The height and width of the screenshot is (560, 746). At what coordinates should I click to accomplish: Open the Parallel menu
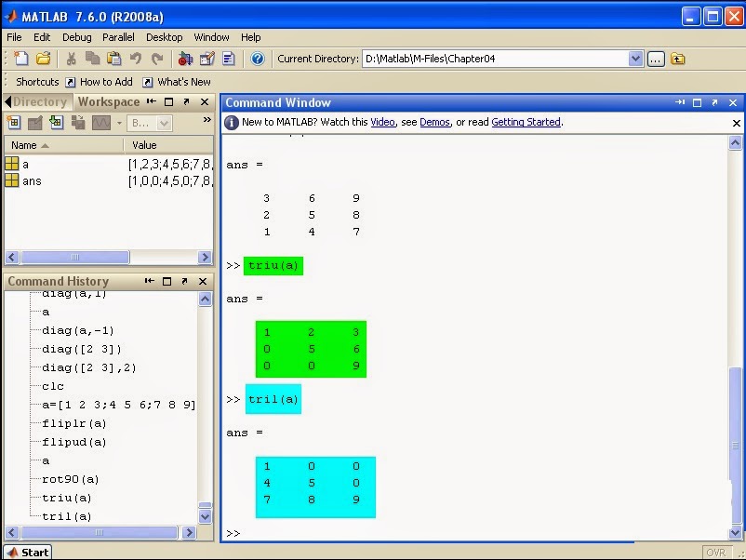pos(118,37)
